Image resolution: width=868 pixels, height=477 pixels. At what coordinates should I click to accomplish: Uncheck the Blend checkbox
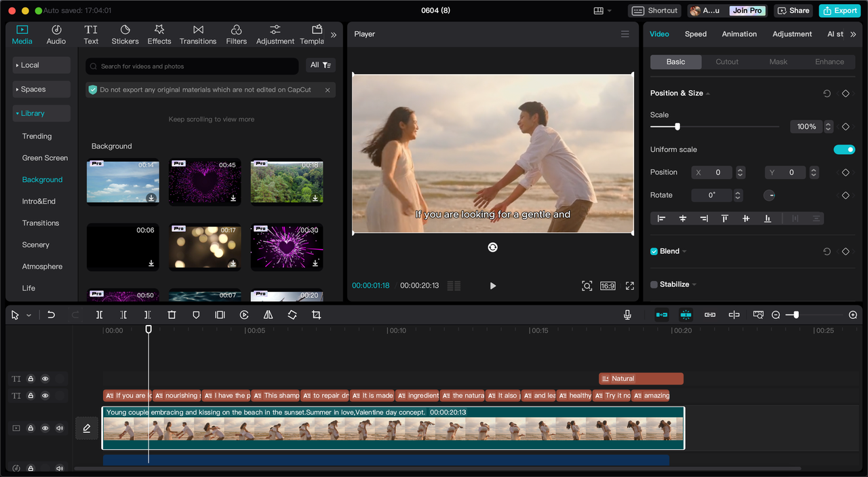[654, 251]
